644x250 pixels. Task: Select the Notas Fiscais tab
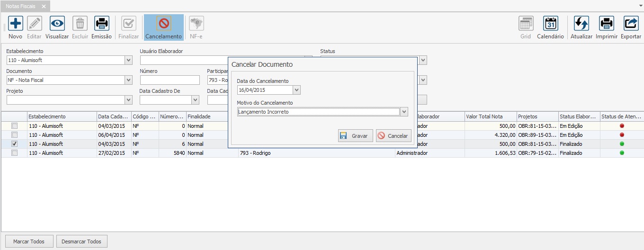(20, 6)
